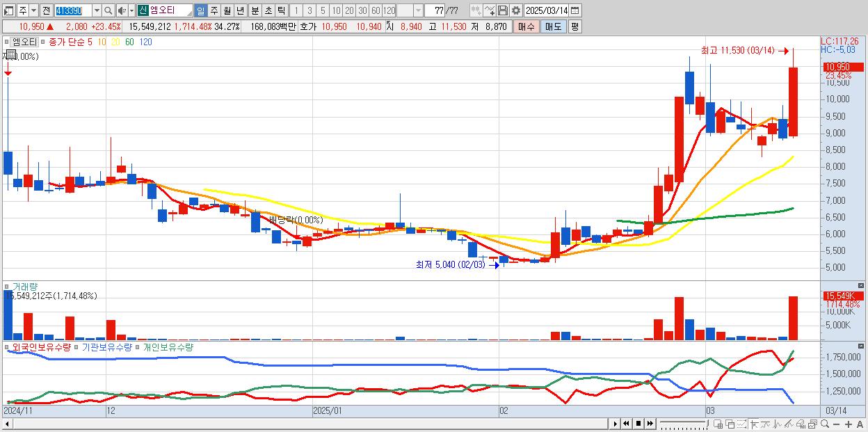The height and width of the screenshot is (432, 868).
Task: Toggle the side panel icon at toolbar start
Action: point(8,10)
